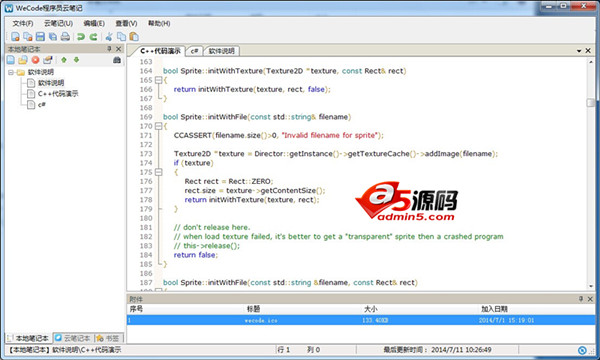
Task: Switch to the C++代码演示 editor tab
Action: pyautogui.click(x=160, y=51)
